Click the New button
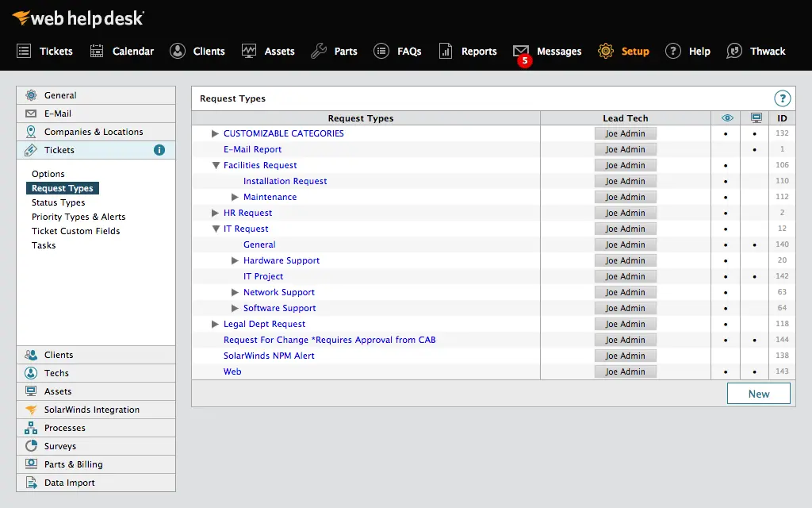This screenshot has width=812, height=508. [x=758, y=393]
